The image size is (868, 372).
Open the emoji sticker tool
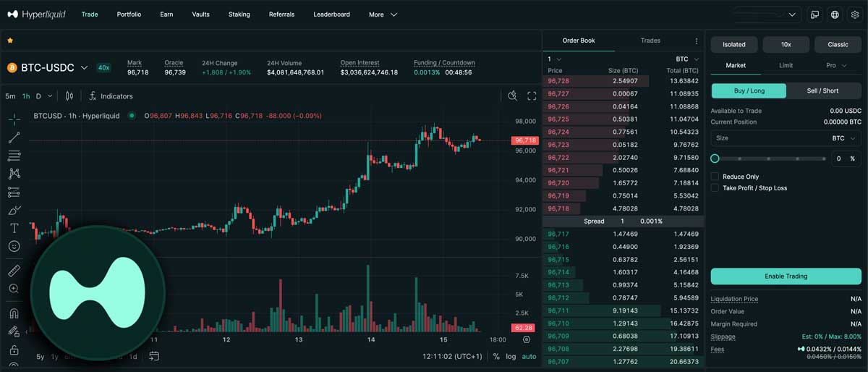pos(14,246)
